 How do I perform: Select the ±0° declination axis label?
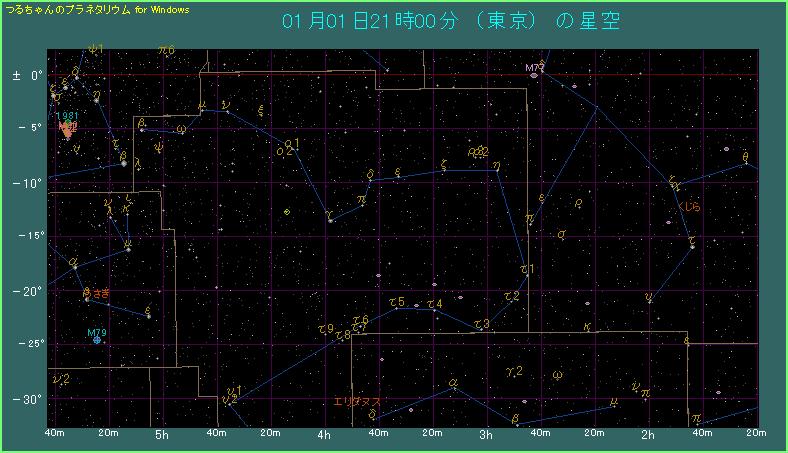[25, 75]
